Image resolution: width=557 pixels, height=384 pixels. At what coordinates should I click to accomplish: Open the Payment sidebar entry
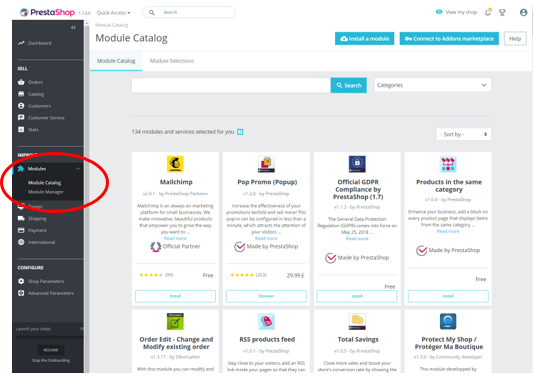point(37,230)
